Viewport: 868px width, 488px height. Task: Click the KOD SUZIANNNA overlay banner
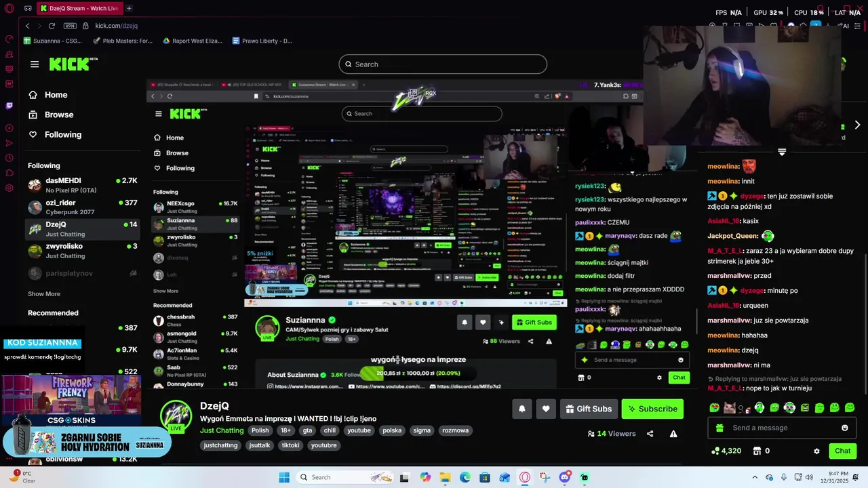42,344
